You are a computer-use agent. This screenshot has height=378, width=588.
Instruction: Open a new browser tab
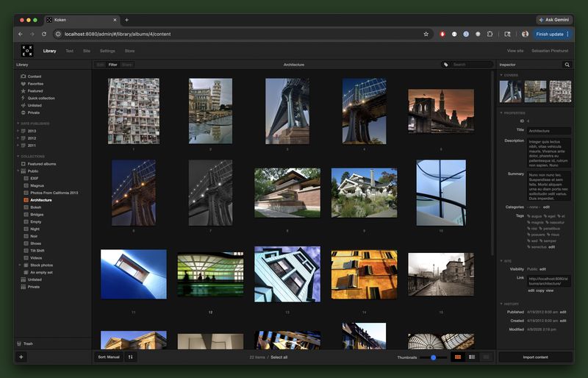click(126, 20)
